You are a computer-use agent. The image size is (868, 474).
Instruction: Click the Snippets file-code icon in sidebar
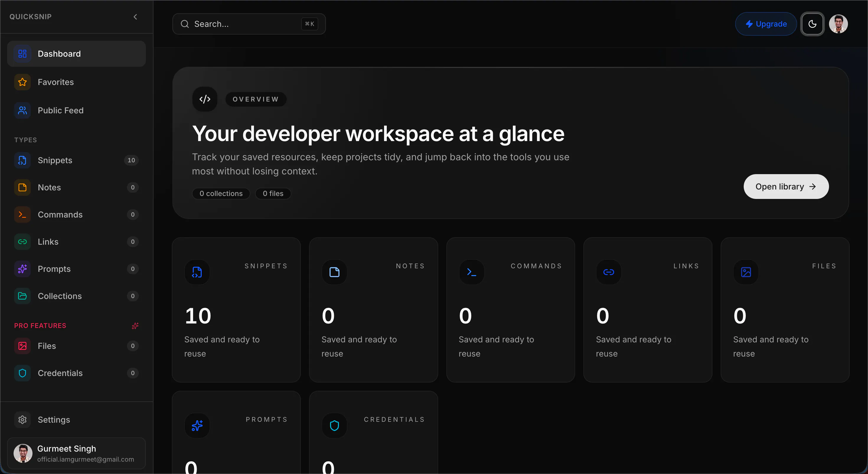[x=22, y=160]
